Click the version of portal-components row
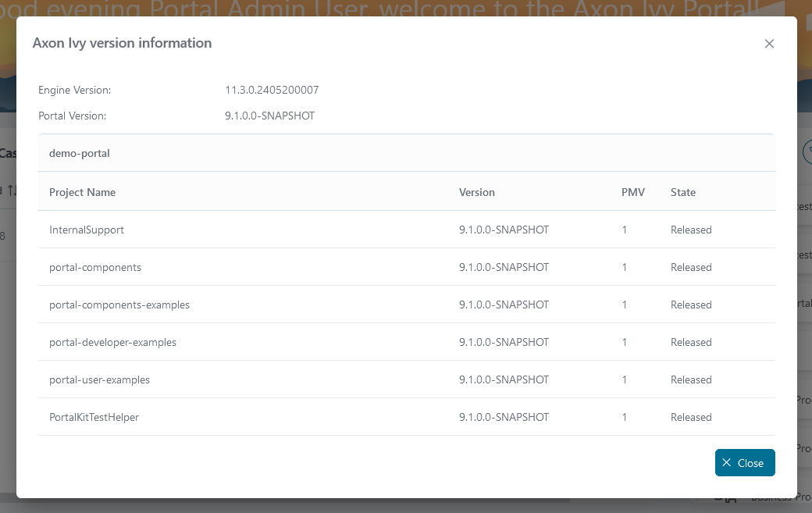The width and height of the screenshot is (812, 513). click(x=504, y=268)
